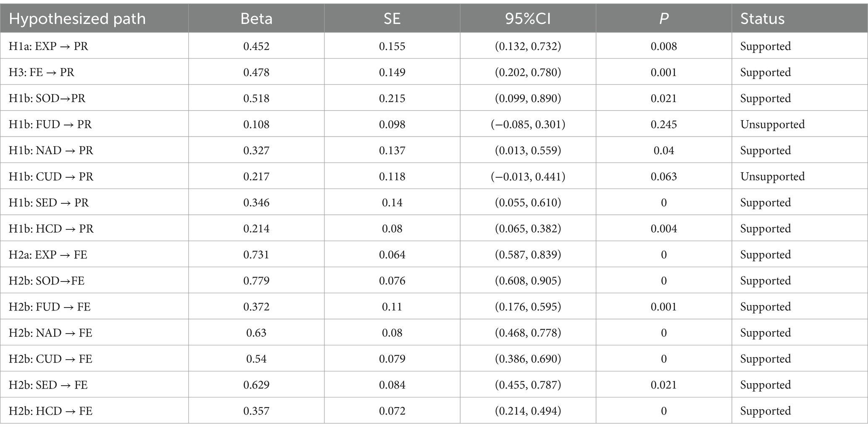This screenshot has height=431, width=868.
Task: Select the H2b: SOD→FE row label
Action: click(x=47, y=281)
